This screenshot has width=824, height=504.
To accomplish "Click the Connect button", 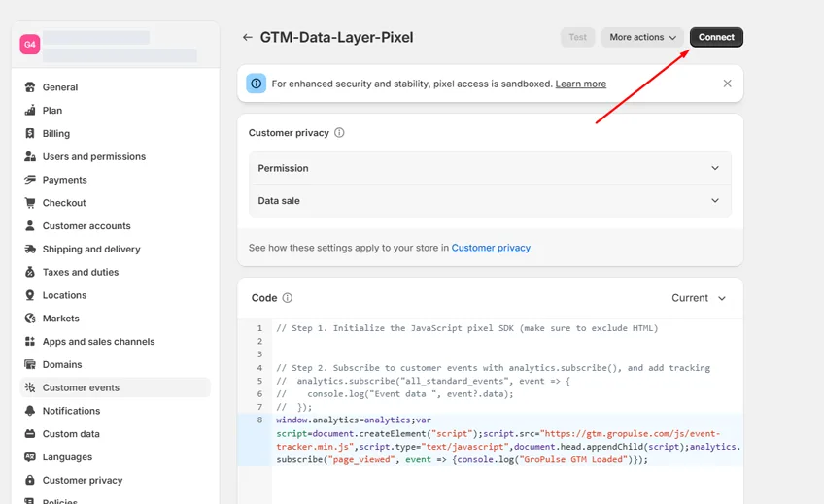I will point(716,37).
